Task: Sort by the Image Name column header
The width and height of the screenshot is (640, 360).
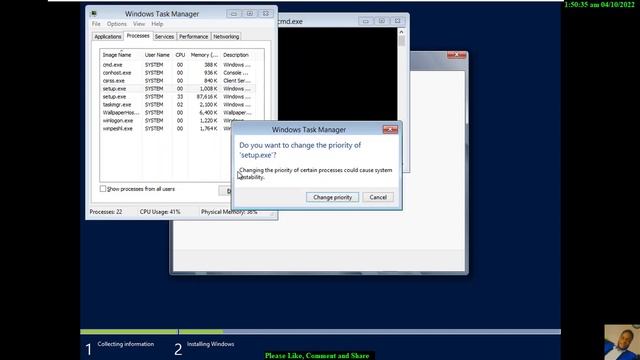Action: (x=121, y=55)
